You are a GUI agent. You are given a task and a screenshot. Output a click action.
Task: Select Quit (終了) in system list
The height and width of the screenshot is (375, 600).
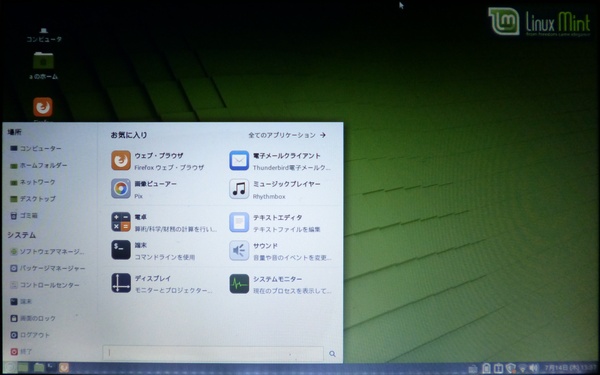(21, 351)
